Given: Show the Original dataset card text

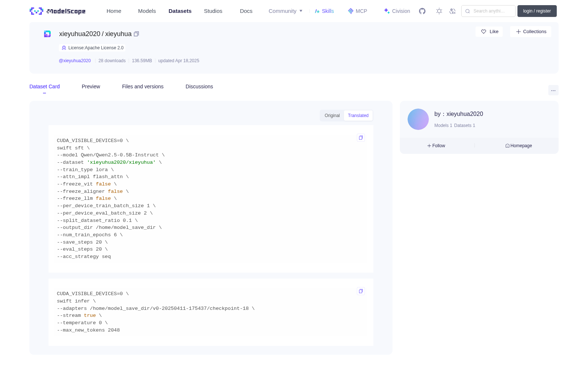Looking at the screenshot, I should (332, 116).
